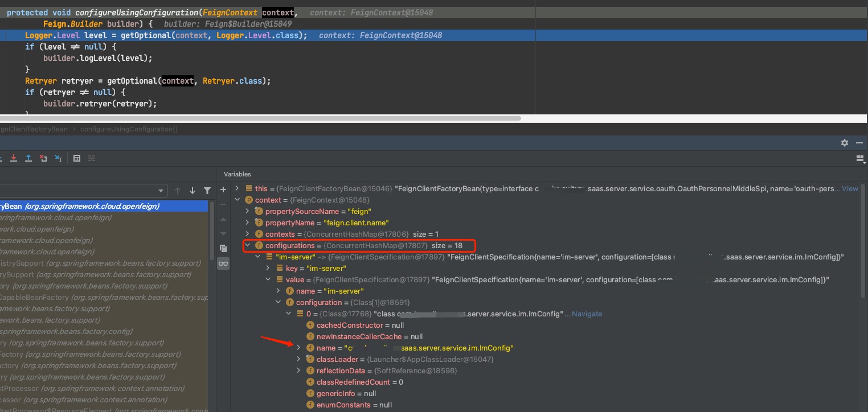Select the next frame down arrow

pos(193,191)
